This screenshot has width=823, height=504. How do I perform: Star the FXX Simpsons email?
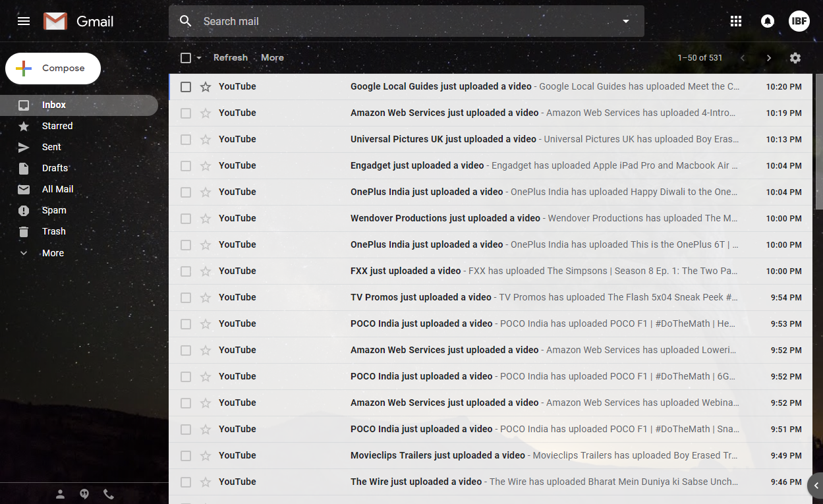click(x=206, y=271)
